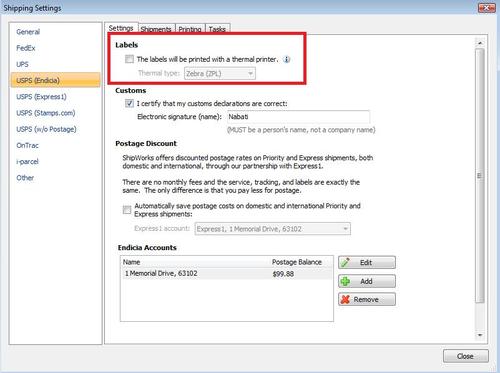Viewport: 500px width, 373px height.
Task: Enable thermal printer labels checkbox
Action: pyautogui.click(x=129, y=59)
